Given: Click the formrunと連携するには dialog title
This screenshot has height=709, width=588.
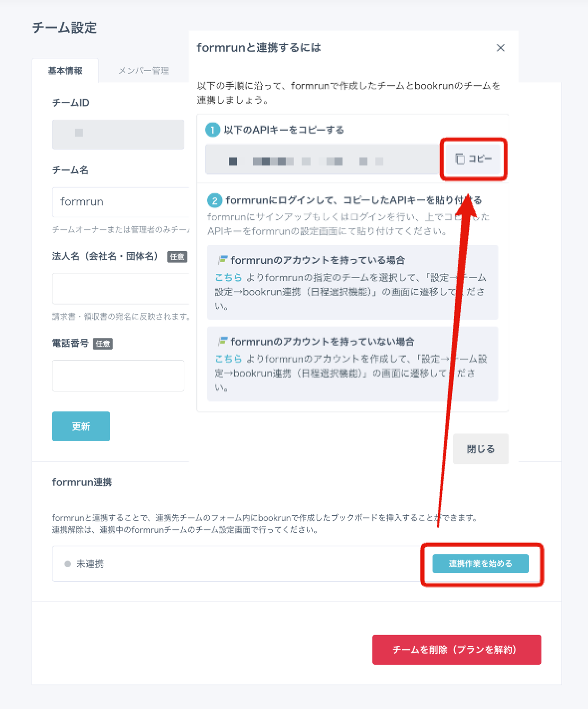Looking at the screenshot, I should coord(259,48).
